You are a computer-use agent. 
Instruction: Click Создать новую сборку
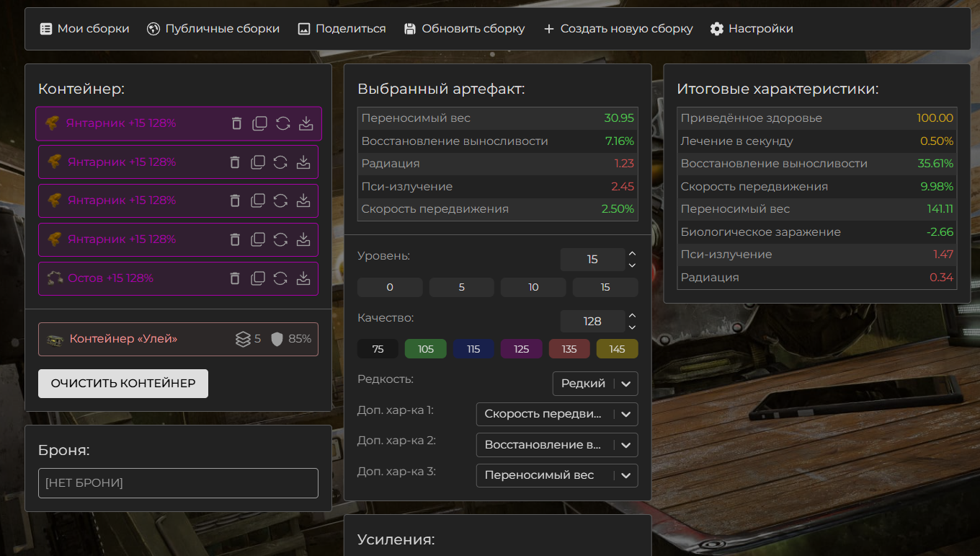point(618,29)
